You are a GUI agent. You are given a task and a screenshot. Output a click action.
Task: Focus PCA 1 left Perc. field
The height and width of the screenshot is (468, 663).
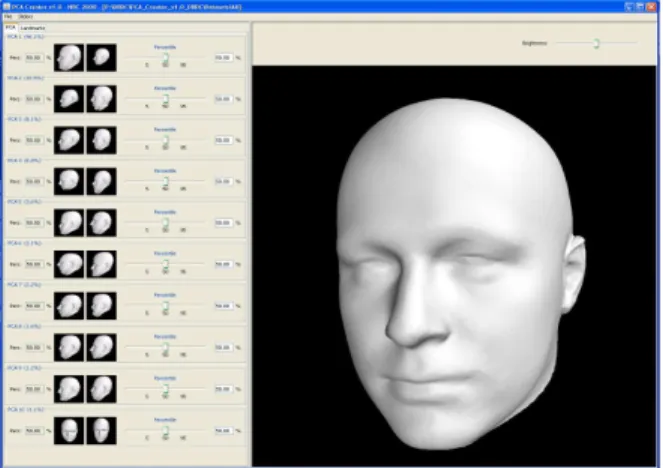pyautogui.click(x=34, y=57)
